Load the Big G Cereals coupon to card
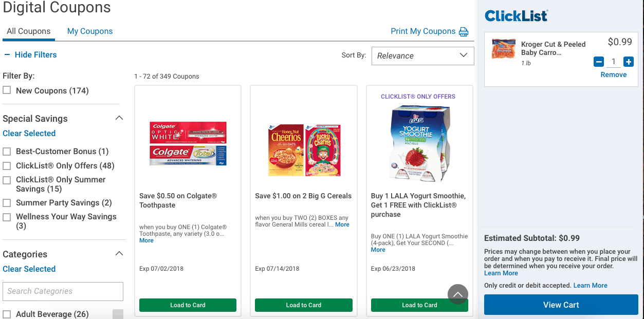 [x=304, y=305]
